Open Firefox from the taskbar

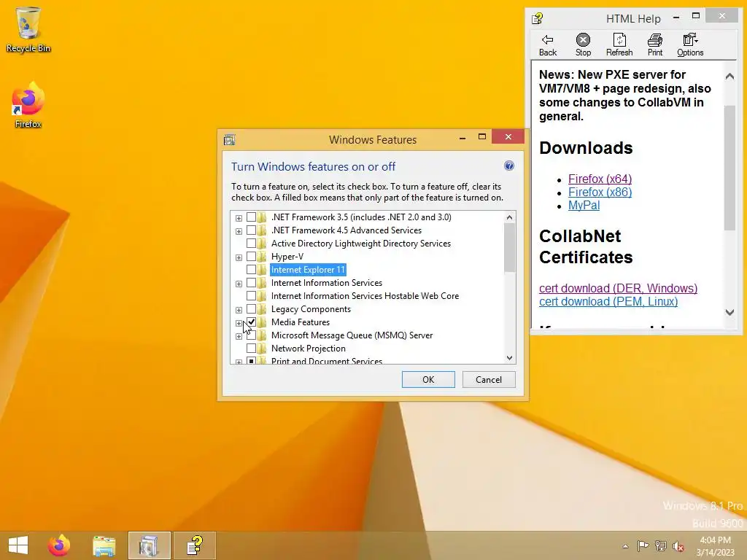tap(59, 545)
